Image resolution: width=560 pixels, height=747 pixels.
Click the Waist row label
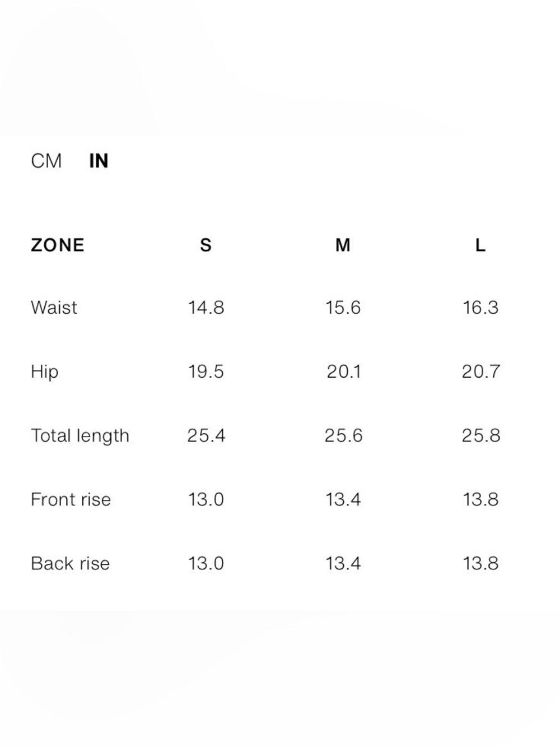[x=54, y=308]
